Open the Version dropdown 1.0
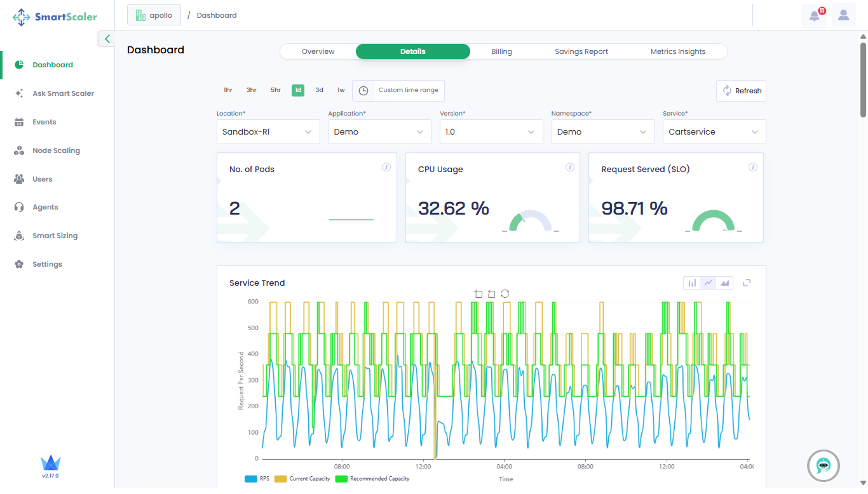The width and height of the screenshot is (868, 494). point(491,132)
